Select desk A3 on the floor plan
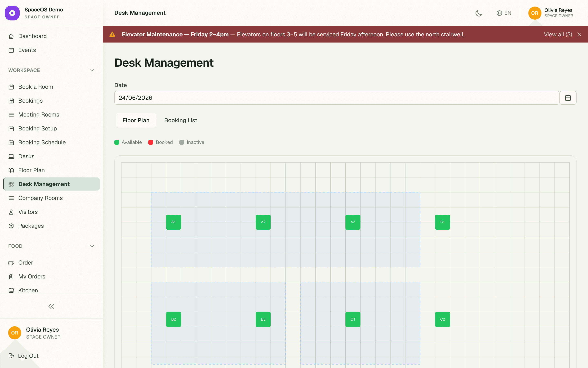The height and width of the screenshot is (368, 588). pyautogui.click(x=353, y=222)
